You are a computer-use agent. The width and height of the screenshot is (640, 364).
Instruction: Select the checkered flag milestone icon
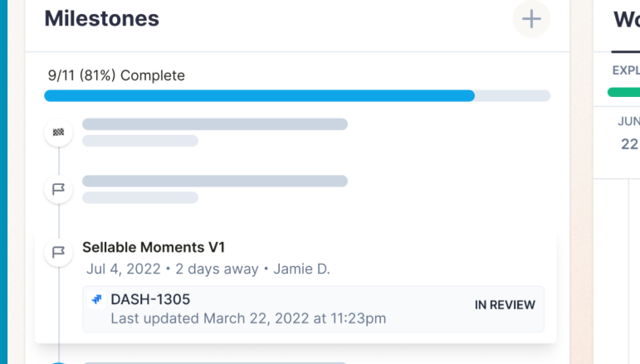(x=58, y=133)
